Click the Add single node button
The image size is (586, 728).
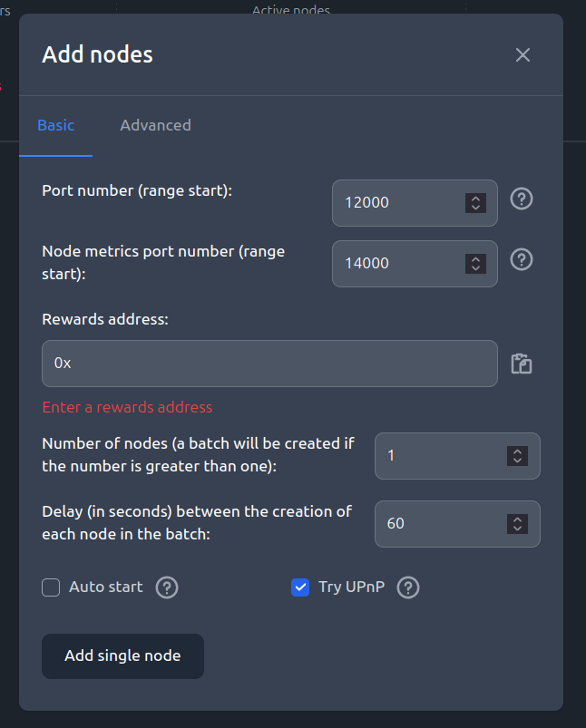[x=122, y=655]
